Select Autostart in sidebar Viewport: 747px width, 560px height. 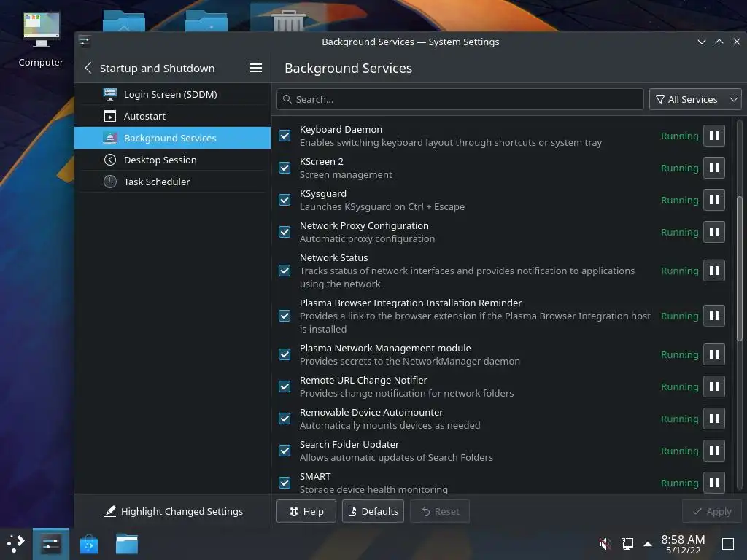tap(172, 116)
